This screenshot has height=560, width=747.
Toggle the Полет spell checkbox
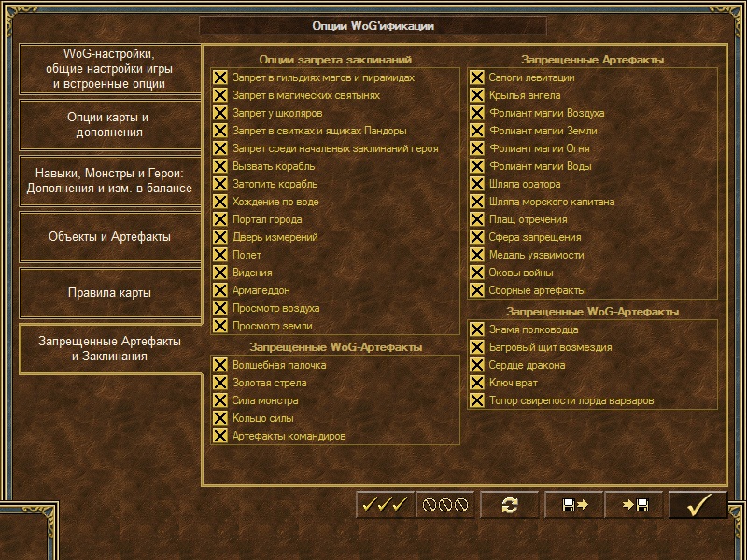point(220,255)
